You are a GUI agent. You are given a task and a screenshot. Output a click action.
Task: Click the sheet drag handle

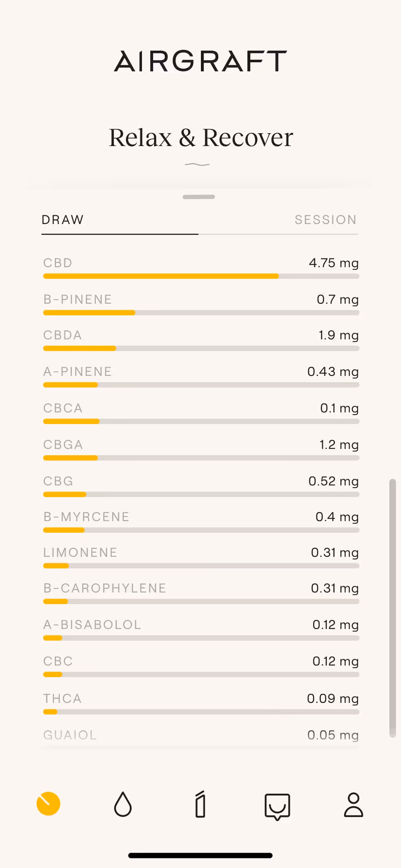[x=199, y=197]
